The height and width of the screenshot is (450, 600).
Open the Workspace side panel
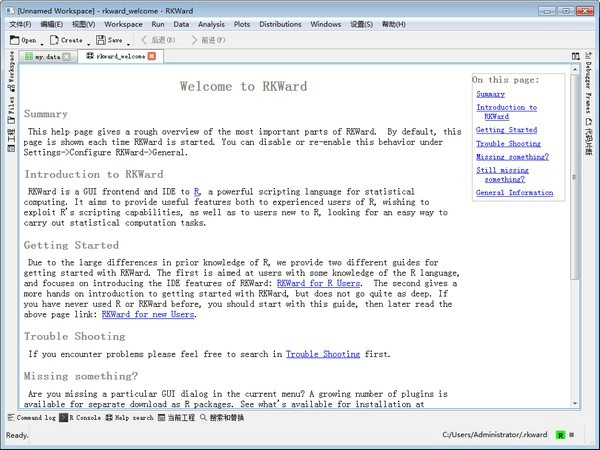coord(11,68)
